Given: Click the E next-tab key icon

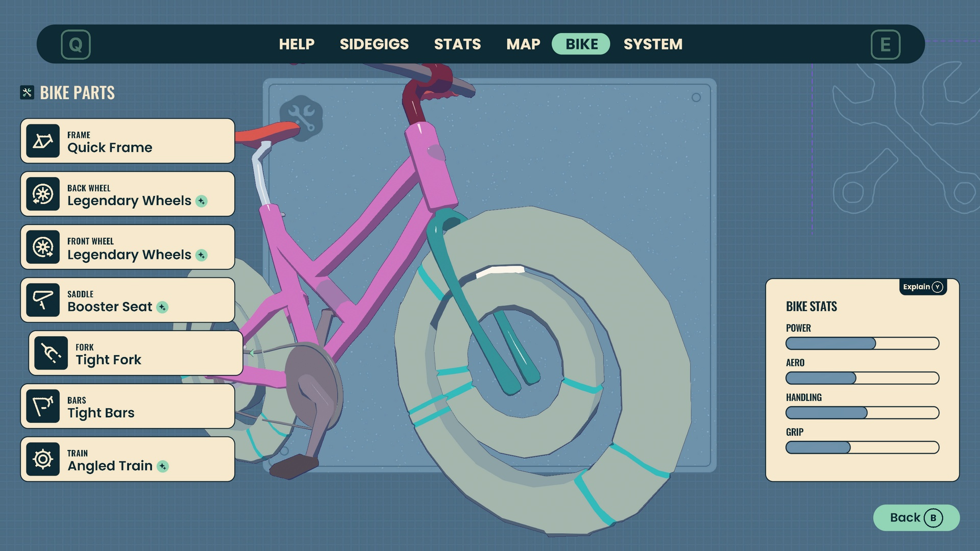Looking at the screenshot, I should pos(886,44).
